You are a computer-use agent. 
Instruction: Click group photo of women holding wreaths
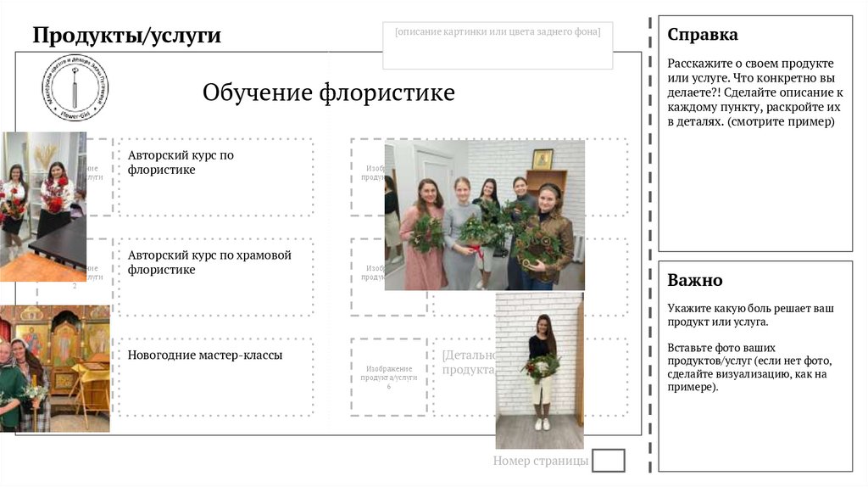[484, 215]
